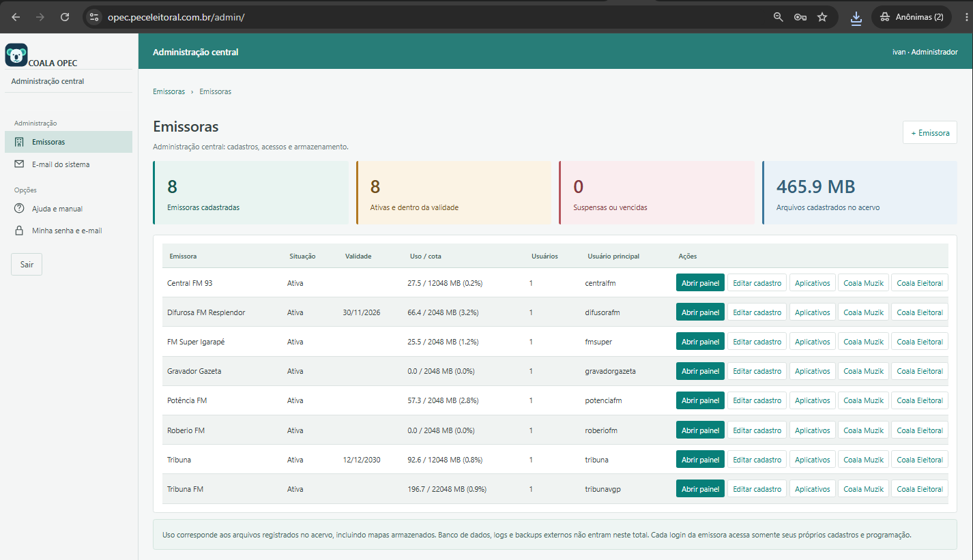Click the Uso / cota column header
973x560 pixels.
click(x=426, y=256)
